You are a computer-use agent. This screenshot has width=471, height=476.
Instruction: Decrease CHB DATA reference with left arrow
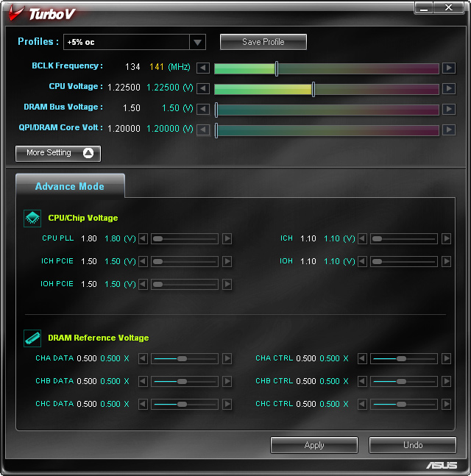click(x=143, y=381)
